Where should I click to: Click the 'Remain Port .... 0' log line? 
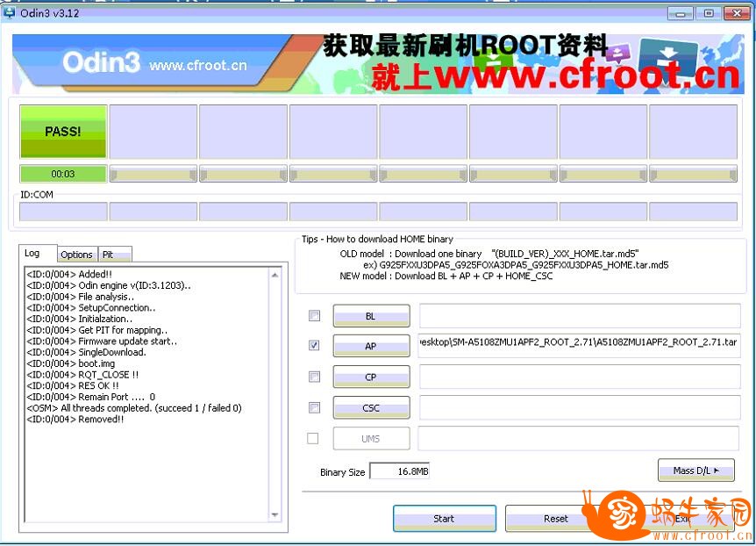coord(91,397)
